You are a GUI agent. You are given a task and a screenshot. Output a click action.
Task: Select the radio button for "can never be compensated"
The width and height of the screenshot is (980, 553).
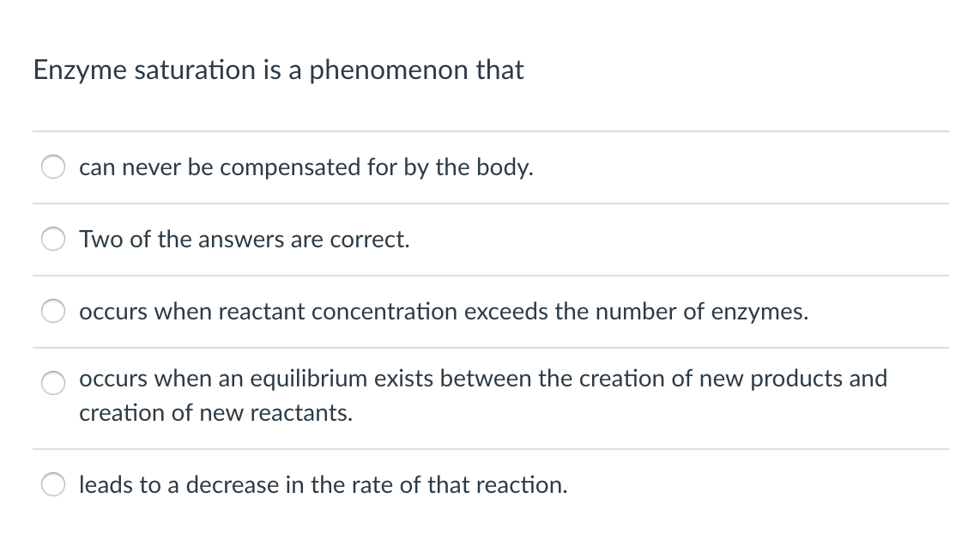tap(52, 167)
